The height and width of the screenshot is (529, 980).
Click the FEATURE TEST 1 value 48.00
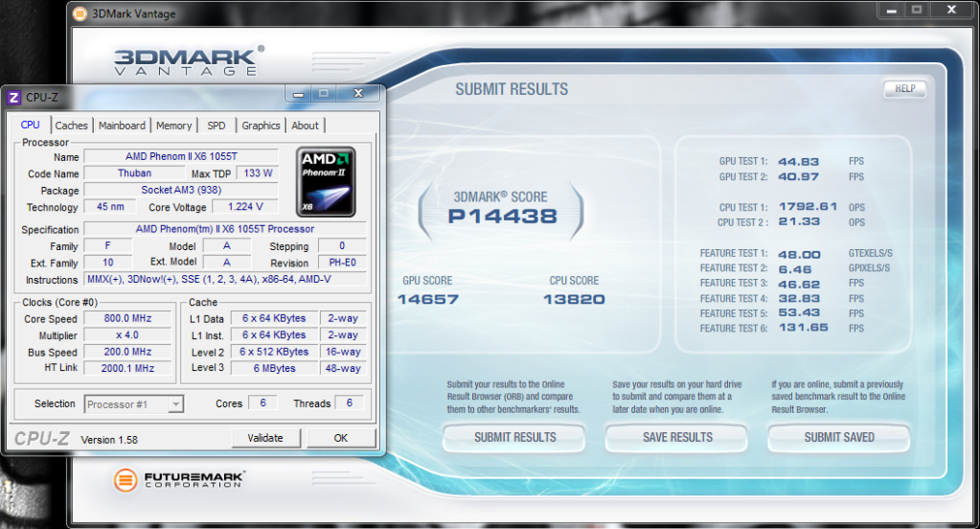[x=799, y=255]
